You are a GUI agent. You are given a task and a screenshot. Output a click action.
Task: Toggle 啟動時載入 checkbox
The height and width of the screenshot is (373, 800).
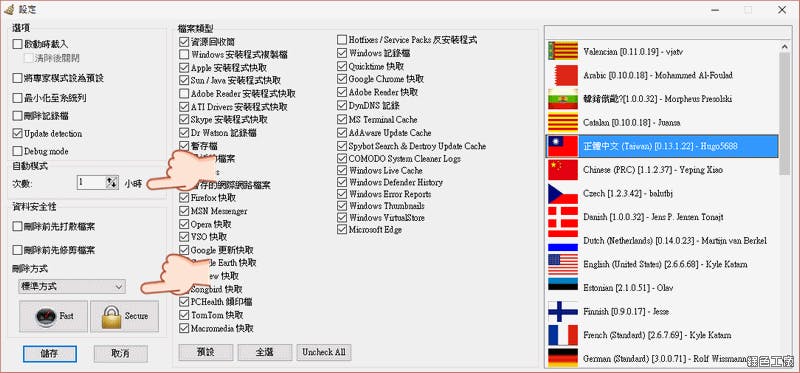(18, 44)
